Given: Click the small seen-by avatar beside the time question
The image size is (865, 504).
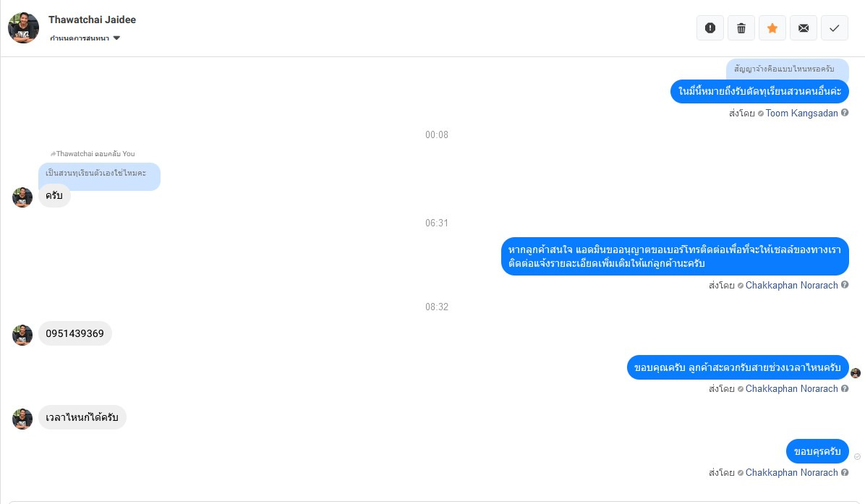Looking at the screenshot, I should tap(856, 373).
